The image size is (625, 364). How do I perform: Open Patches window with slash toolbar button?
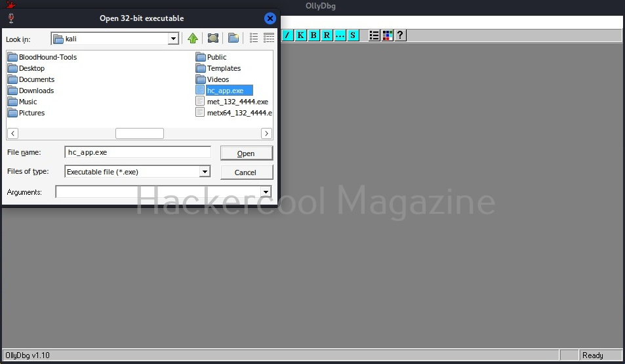click(287, 35)
